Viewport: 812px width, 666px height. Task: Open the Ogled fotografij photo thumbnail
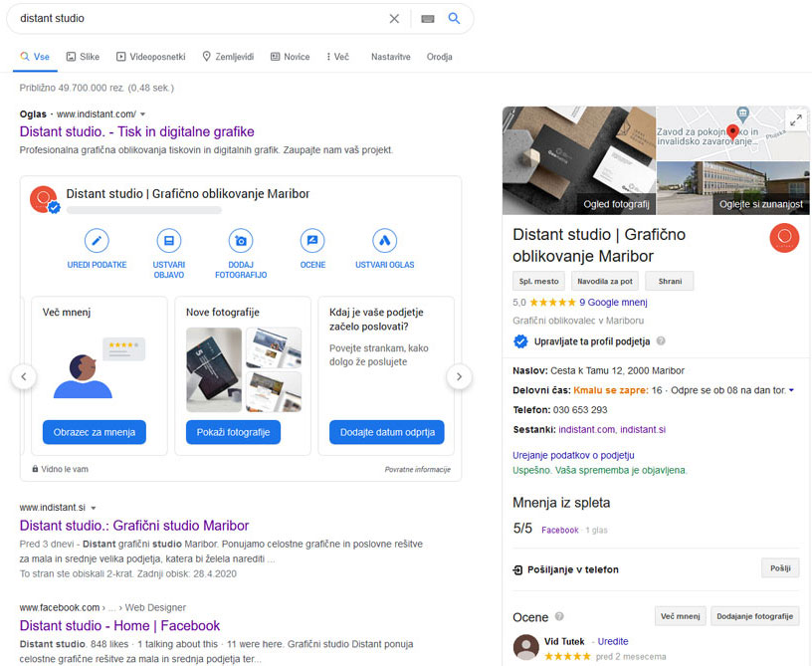579,160
